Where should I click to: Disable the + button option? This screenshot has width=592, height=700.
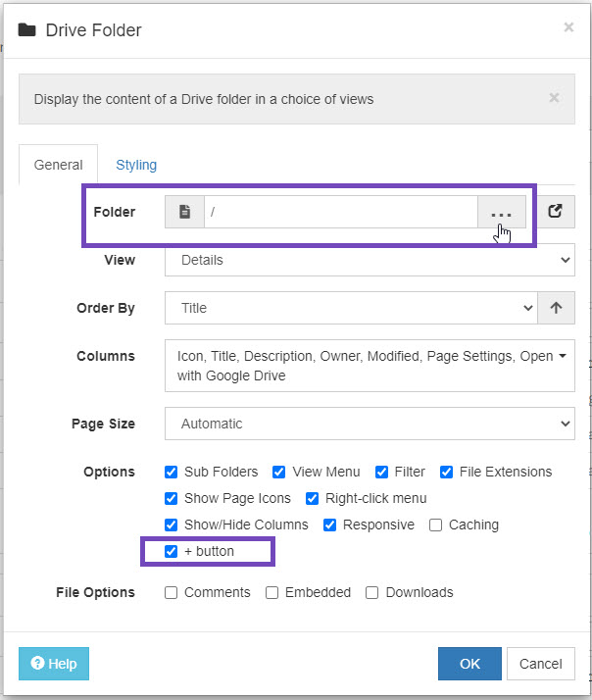pyautogui.click(x=171, y=551)
